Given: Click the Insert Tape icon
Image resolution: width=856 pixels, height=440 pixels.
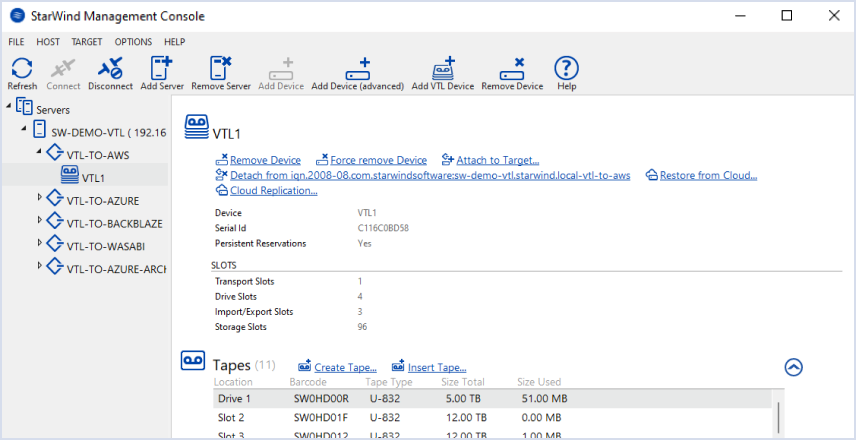Looking at the screenshot, I should click(398, 365).
